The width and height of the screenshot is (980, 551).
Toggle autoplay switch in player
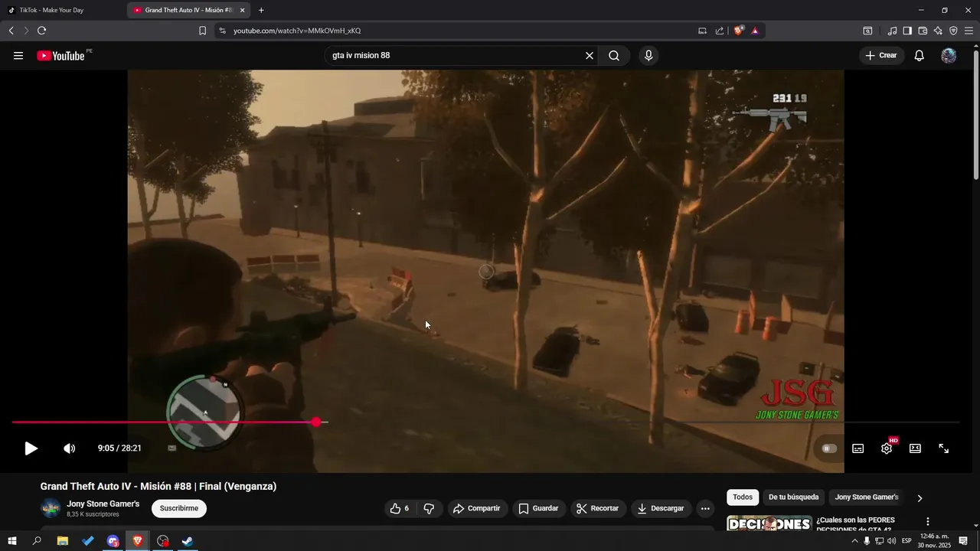(829, 448)
